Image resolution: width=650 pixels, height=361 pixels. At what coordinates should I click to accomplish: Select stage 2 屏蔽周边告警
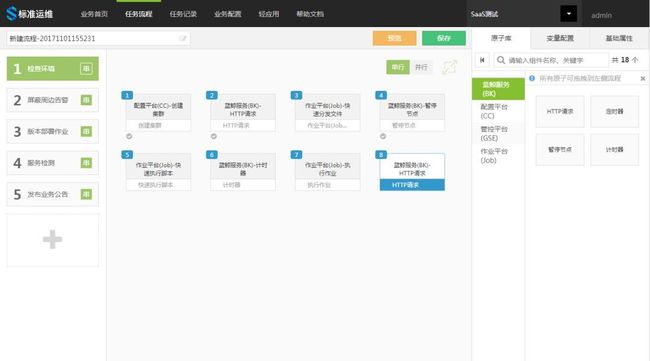tap(53, 100)
